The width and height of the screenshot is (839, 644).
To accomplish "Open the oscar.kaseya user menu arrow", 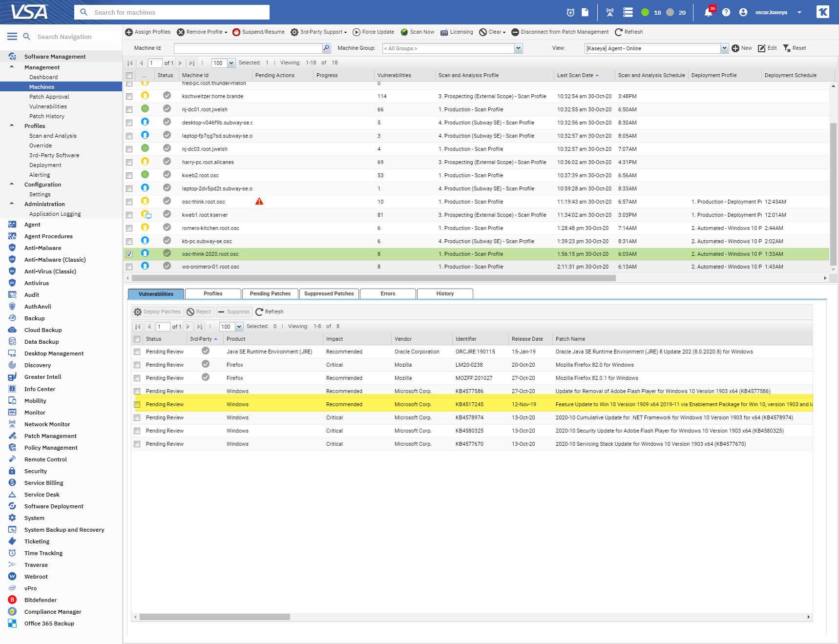I will 799,12.
